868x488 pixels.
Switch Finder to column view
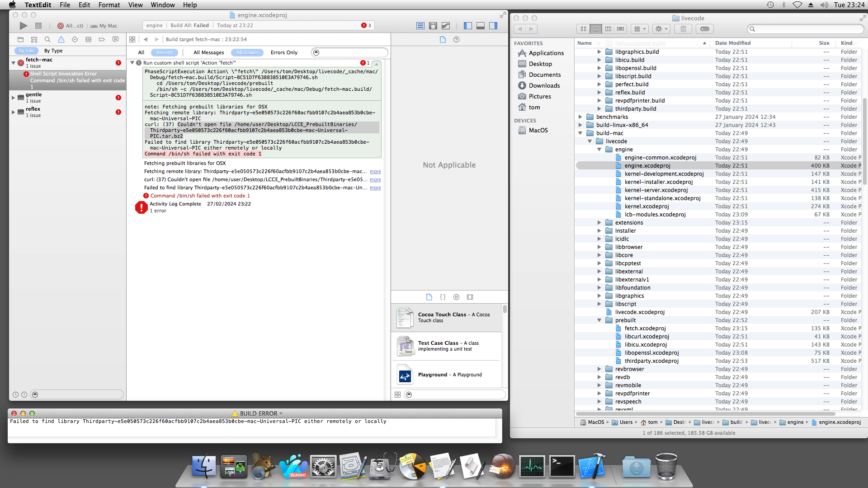pyautogui.click(x=608, y=29)
